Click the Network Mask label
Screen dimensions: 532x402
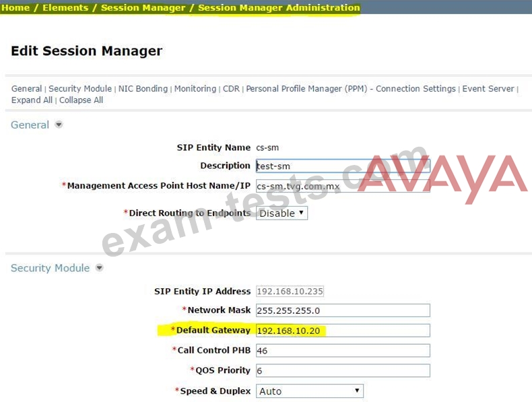click(x=219, y=310)
